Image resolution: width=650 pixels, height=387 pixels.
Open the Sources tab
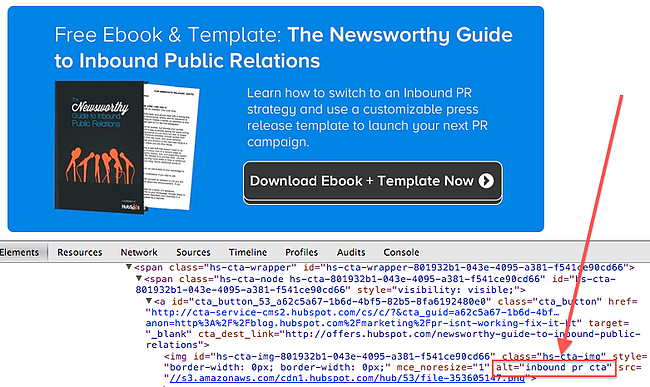tap(193, 252)
